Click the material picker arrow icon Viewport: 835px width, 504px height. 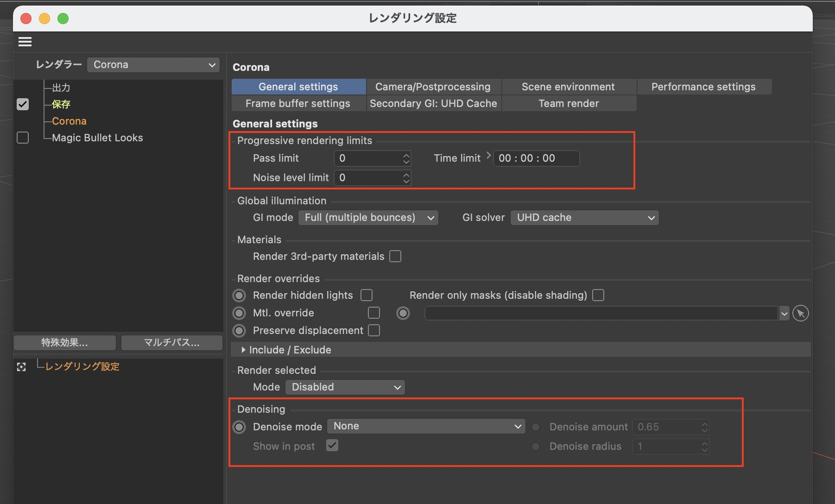point(800,314)
